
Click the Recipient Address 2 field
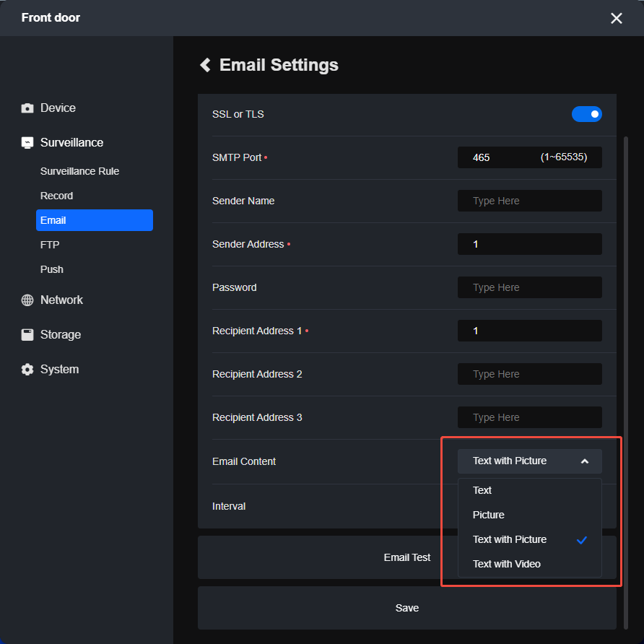529,374
